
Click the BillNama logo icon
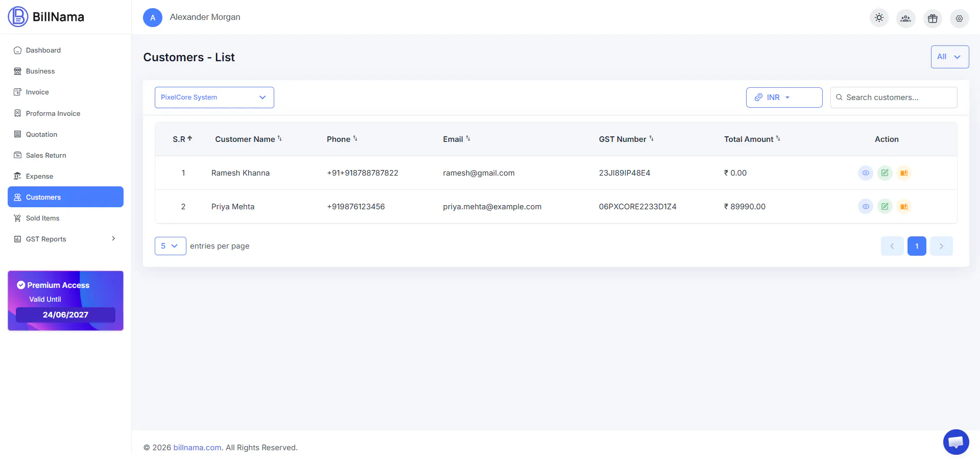pyautogui.click(x=18, y=17)
